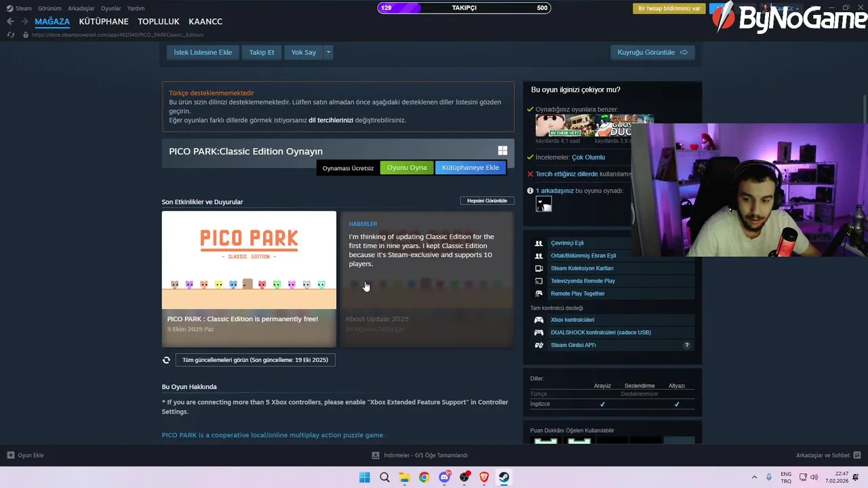Click the Steam Girdisi API'ı icon

point(539,345)
